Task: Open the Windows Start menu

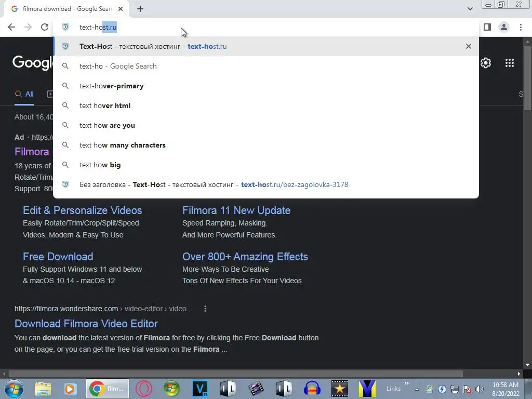Action: pyautogui.click(x=14, y=389)
